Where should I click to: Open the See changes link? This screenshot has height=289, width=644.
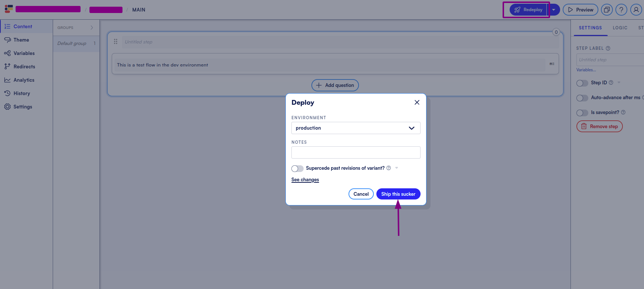305,180
